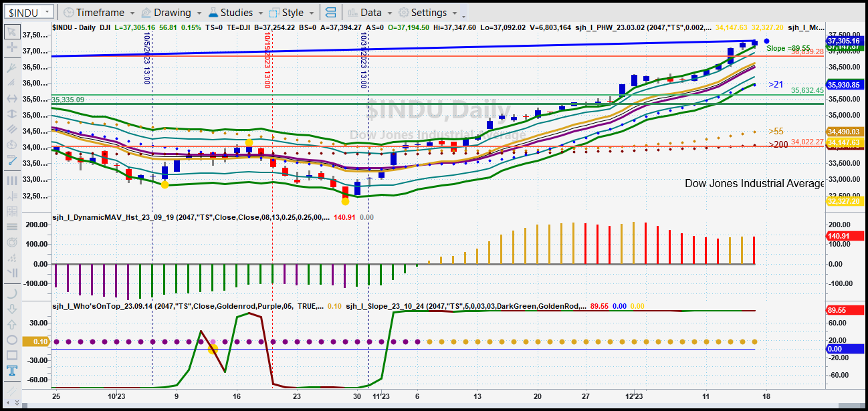Open the Data menu
This screenshot has width=868, height=411.
(370, 13)
